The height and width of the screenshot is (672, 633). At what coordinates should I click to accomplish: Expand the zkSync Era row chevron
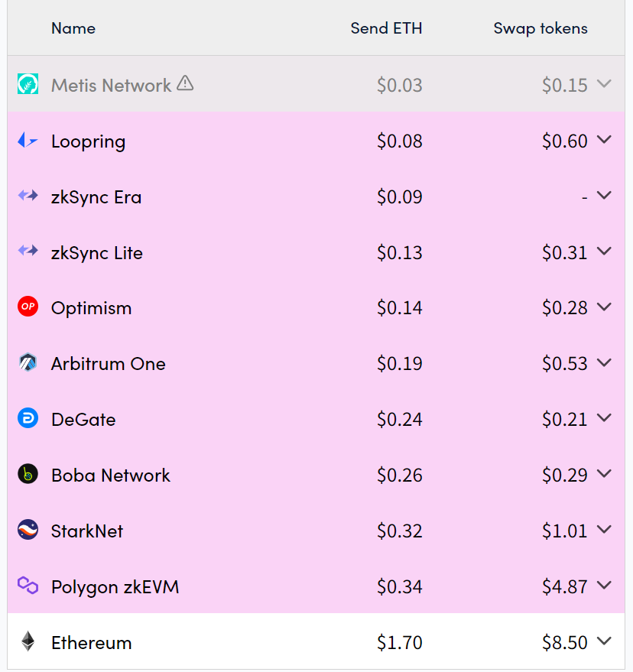click(604, 196)
